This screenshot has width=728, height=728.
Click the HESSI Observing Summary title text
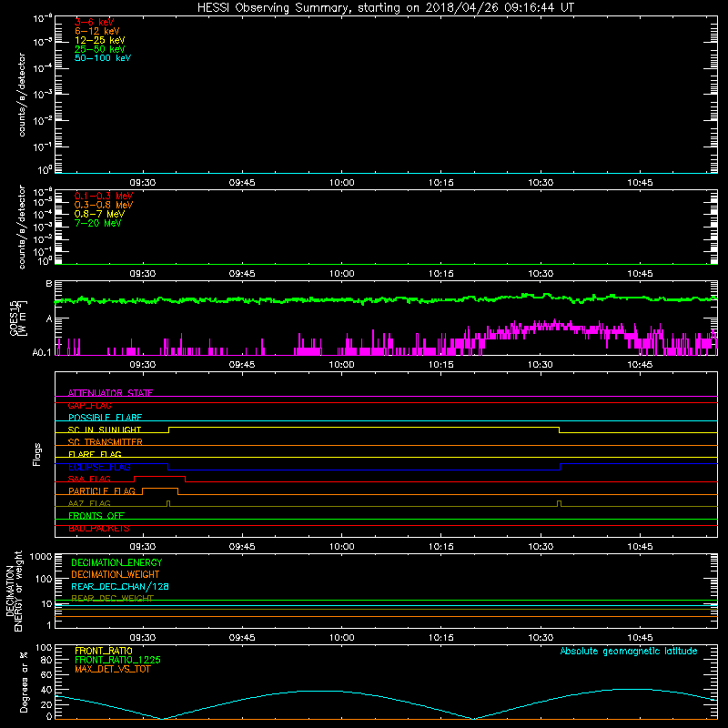pos(385,8)
